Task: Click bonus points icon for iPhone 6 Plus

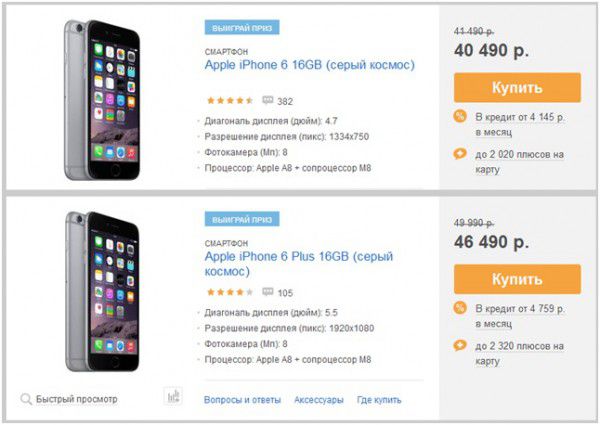Action: (x=460, y=345)
